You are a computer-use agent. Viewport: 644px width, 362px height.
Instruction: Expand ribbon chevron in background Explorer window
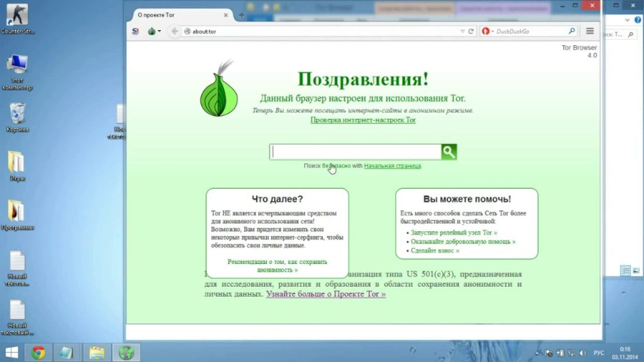coord(627,20)
